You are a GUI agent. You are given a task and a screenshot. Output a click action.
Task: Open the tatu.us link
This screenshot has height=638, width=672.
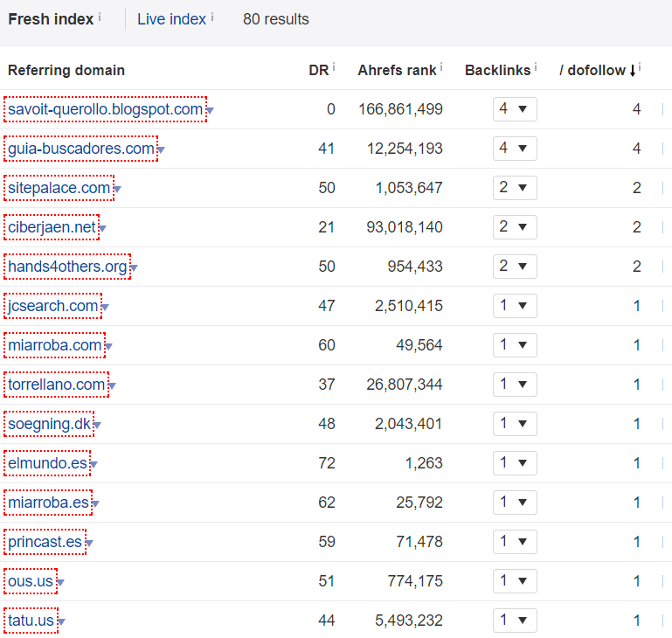(x=31, y=621)
